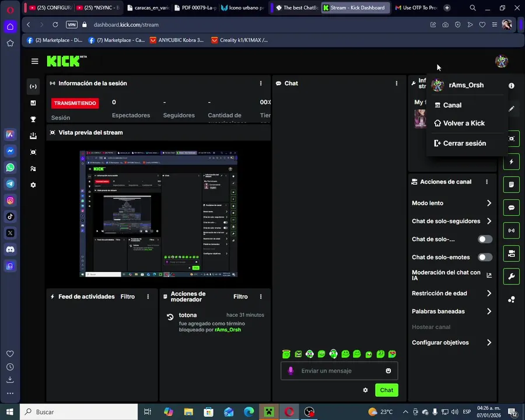Open Instagram in Opera sidebar
Screen dimensions: 525x420
tap(10, 200)
